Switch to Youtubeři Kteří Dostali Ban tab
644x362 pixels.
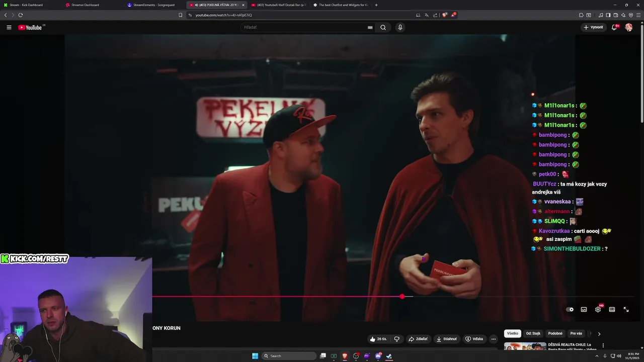point(278,5)
